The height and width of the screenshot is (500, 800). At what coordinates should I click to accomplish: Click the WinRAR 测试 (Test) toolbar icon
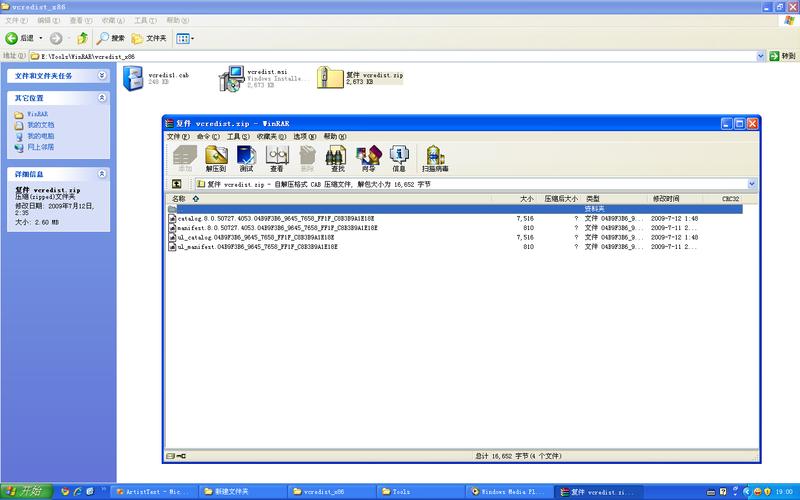coord(246,159)
